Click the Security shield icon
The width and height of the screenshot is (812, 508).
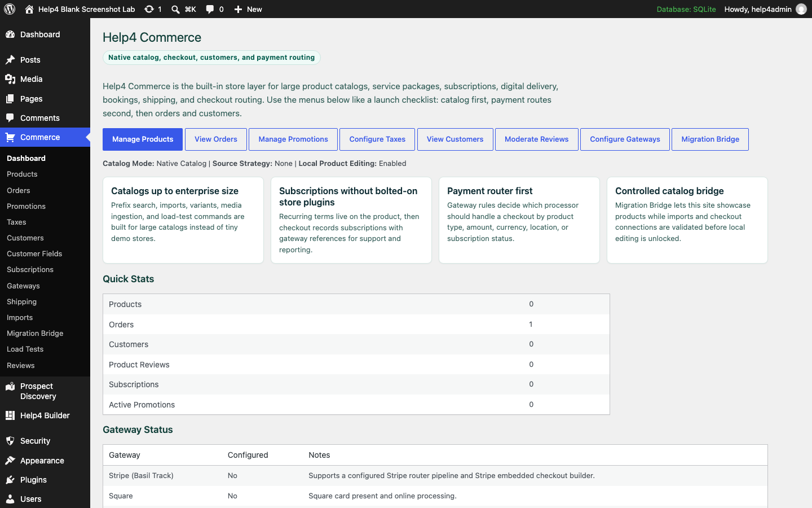point(10,441)
